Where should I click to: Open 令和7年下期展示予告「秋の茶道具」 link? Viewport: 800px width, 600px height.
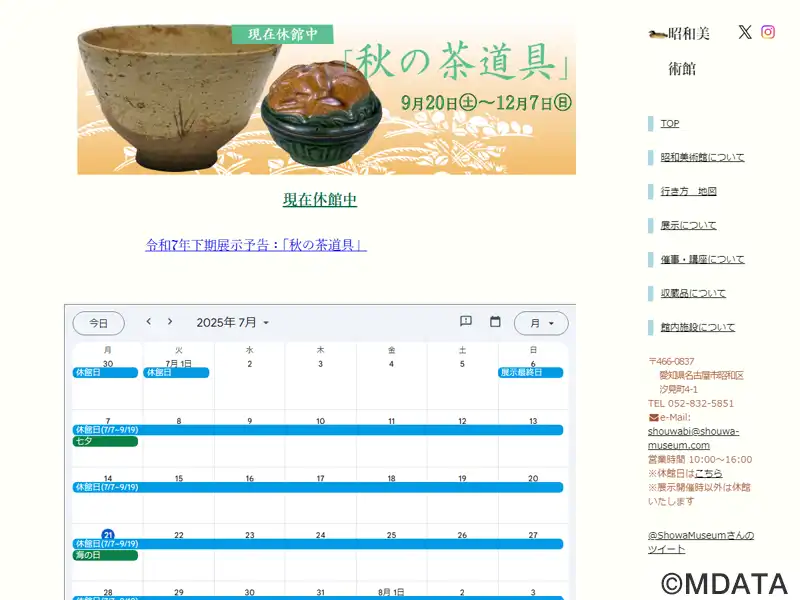click(x=256, y=245)
